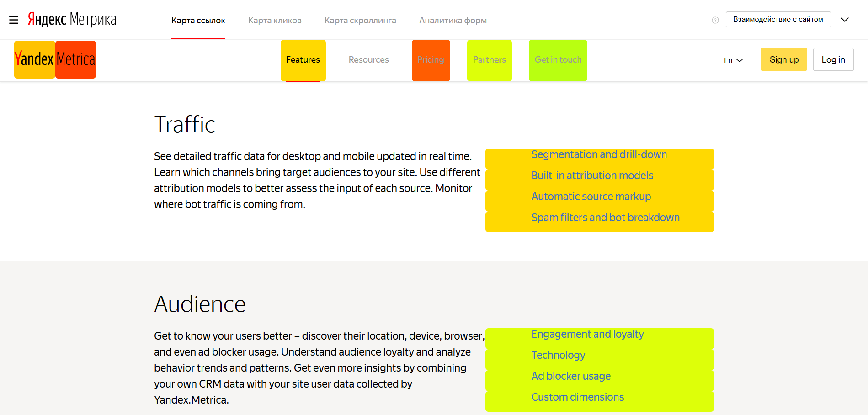Screen dimensions: 868x415
Task: Open the hamburger menu icon
Action: coord(14,20)
